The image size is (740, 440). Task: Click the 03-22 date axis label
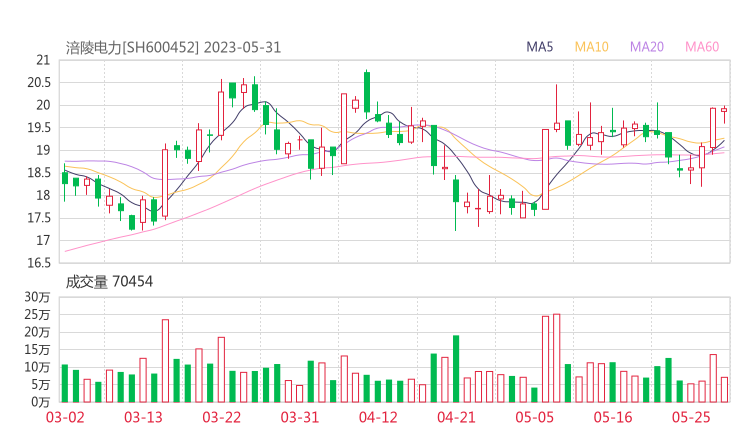point(221,417)
